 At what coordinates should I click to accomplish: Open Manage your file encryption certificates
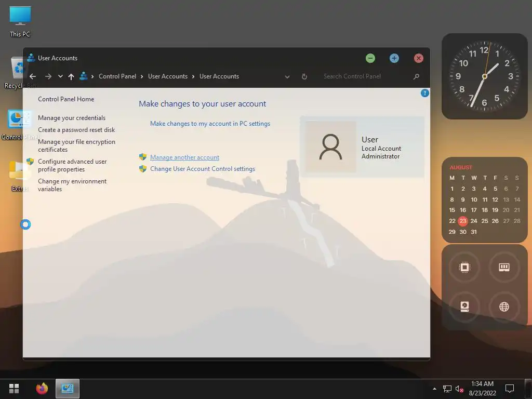point(76,145)
